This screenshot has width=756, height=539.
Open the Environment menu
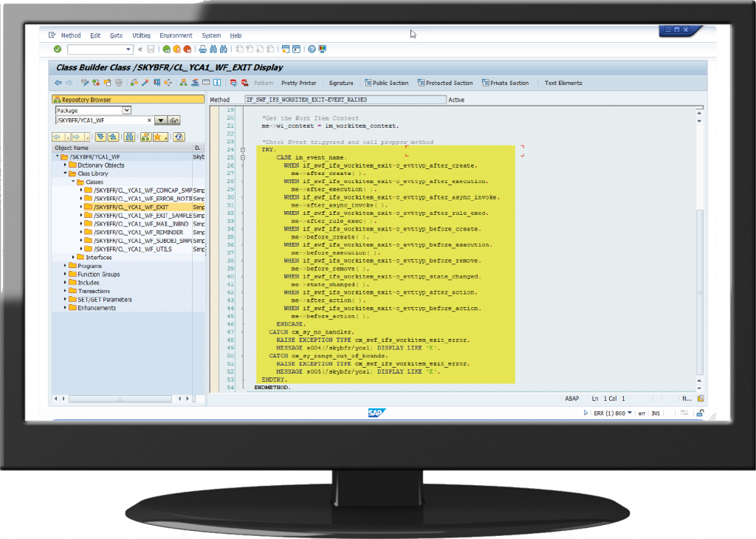pyautogui.click(x=176, y=35)
